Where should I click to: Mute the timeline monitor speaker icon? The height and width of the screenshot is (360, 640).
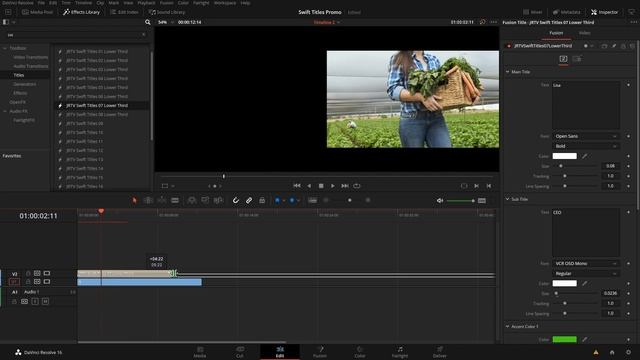[440, 200]
